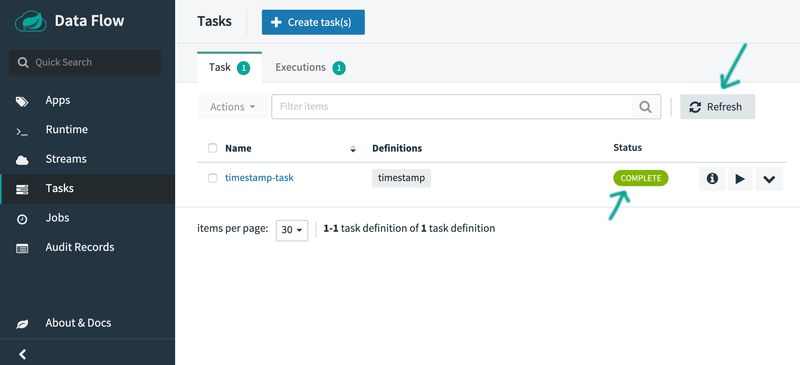
Task: Show details for timestamp-task info icon
Action: pos(712,179)
